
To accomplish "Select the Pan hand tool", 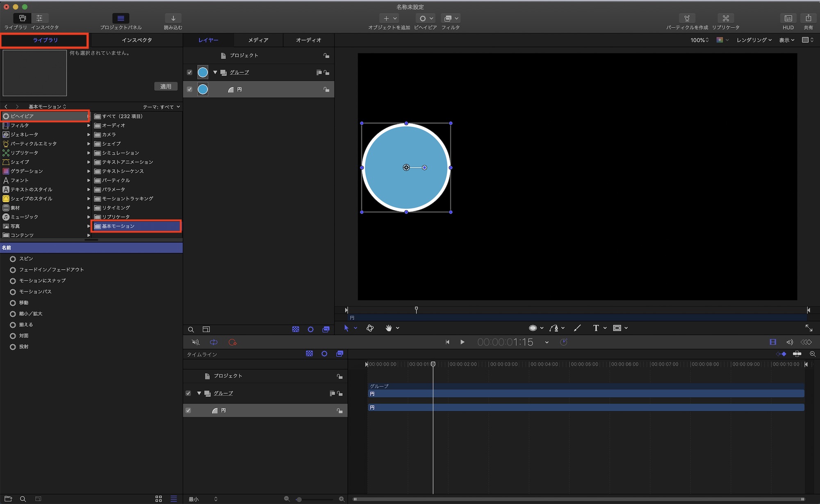I will [x=389, y=328].
